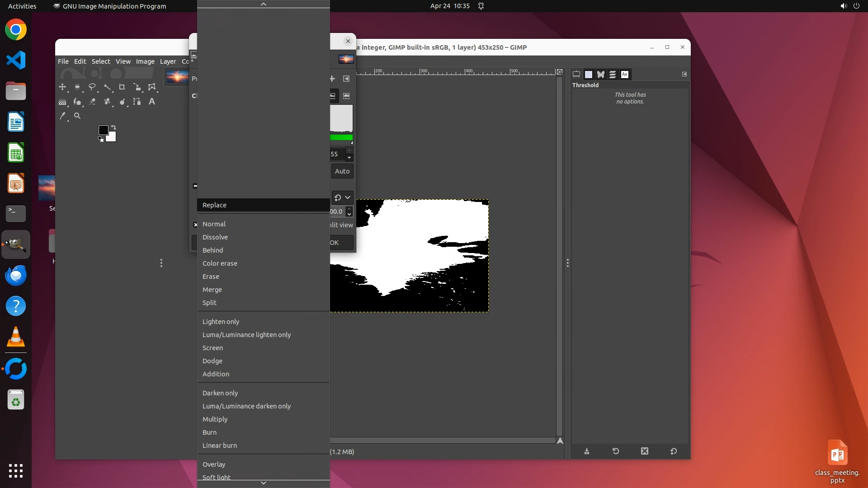Image resolution: width=868 pixels, height=488 pixels.
Task: Expand the reset mode dropdown arrow
Action: tap(348, 197)
